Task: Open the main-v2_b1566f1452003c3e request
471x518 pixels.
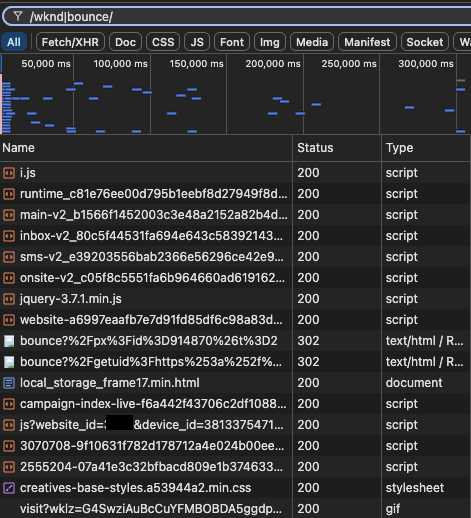Action: point(235,215)
